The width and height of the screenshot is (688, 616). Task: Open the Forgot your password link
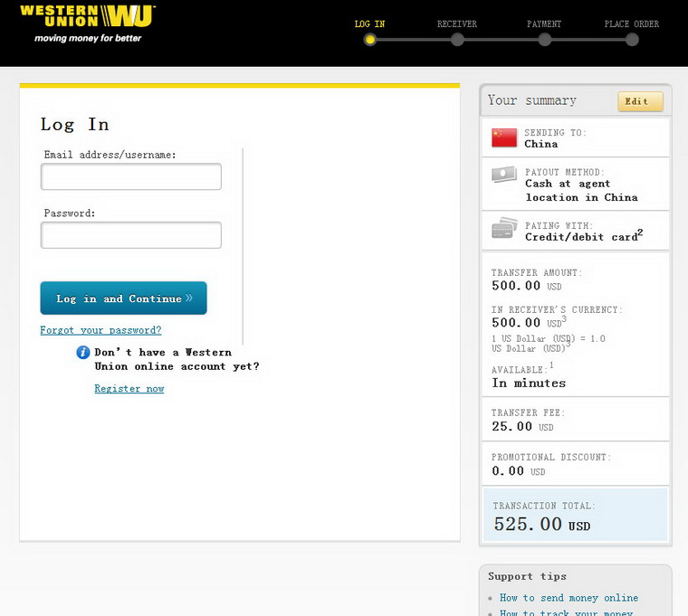(100, 330)
